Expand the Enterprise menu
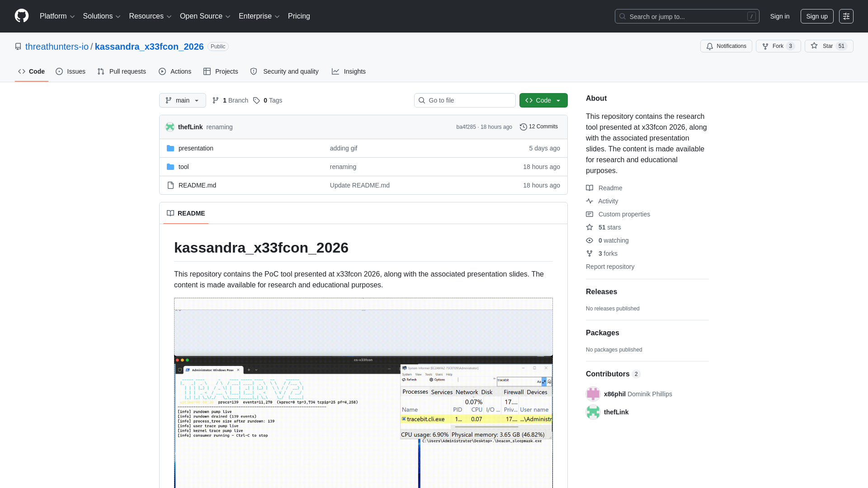The height and width of the screenshot is (488, 868). [259, 16]
